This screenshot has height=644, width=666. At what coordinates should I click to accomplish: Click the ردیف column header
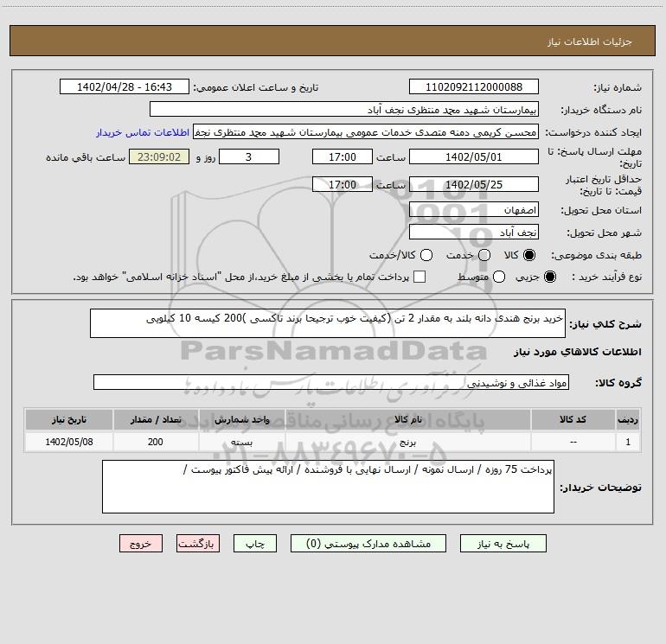pyautogui.click(x=628, y=419)
